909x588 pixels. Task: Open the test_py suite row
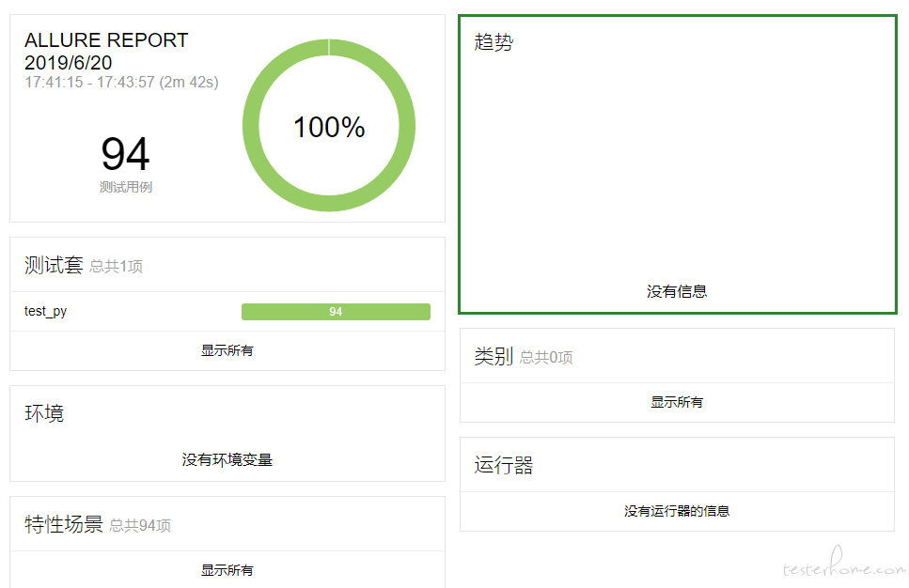[x=227, y=312]
